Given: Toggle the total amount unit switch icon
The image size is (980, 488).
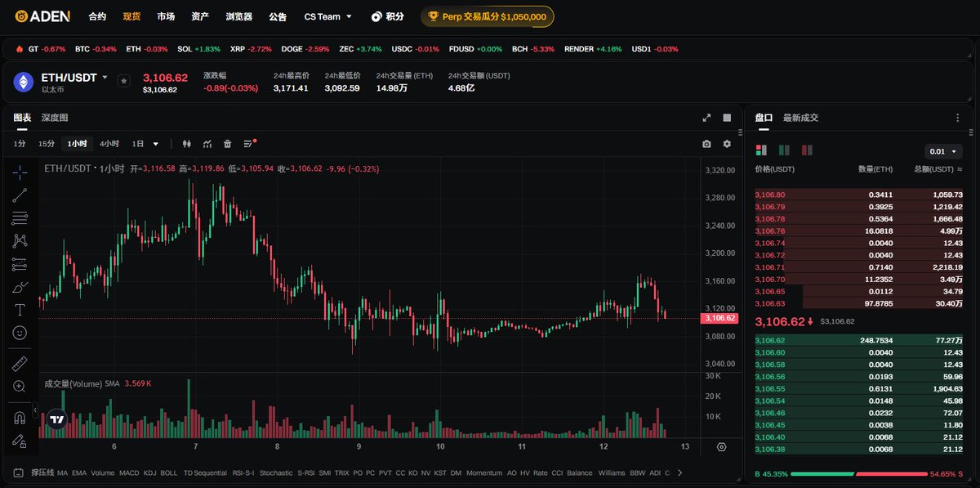Looking at the screenshot, I should (960, 169).
